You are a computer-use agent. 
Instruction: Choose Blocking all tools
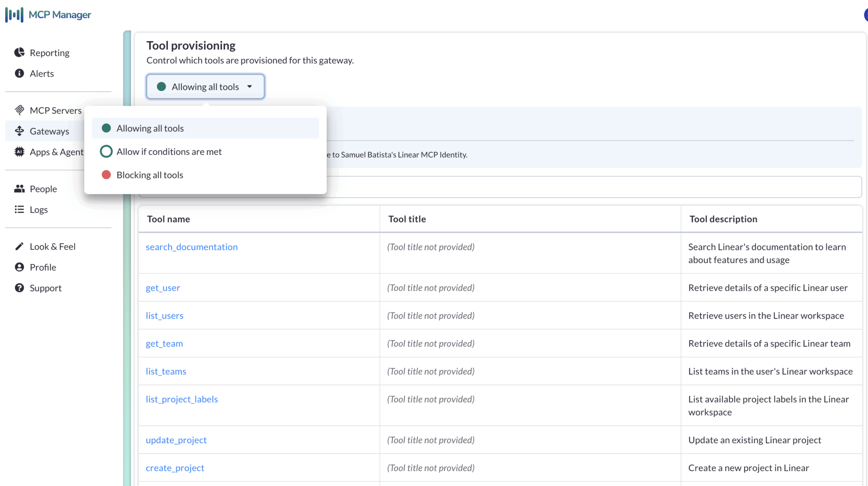[x=149, y=175]
